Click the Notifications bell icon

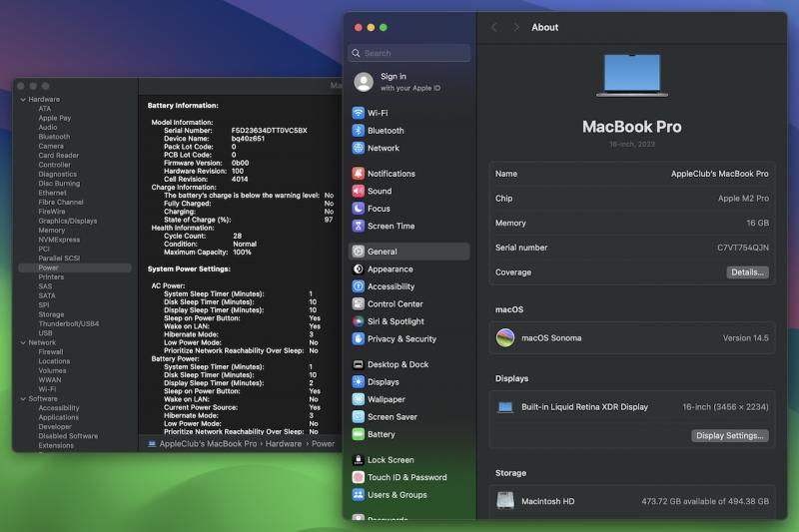coord(358,173)
